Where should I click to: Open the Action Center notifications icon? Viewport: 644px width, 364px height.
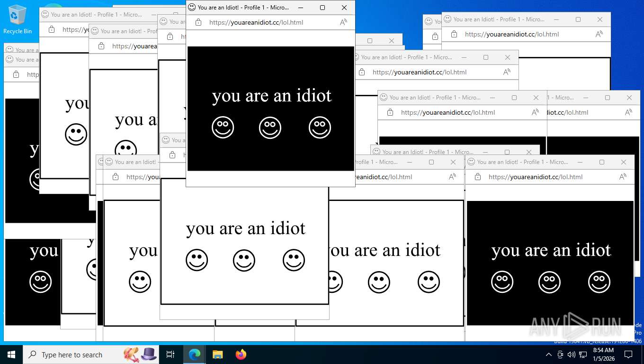pos(628,355)
